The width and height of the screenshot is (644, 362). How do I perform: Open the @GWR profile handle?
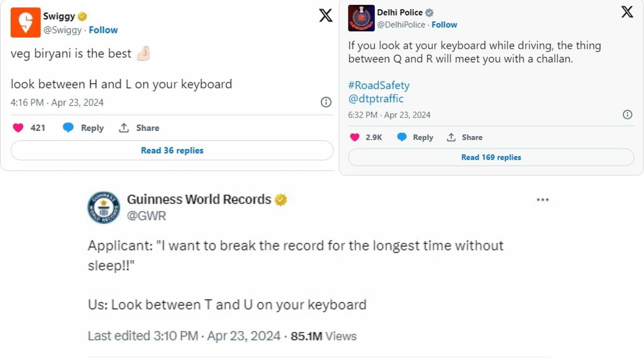click(146, 216)
